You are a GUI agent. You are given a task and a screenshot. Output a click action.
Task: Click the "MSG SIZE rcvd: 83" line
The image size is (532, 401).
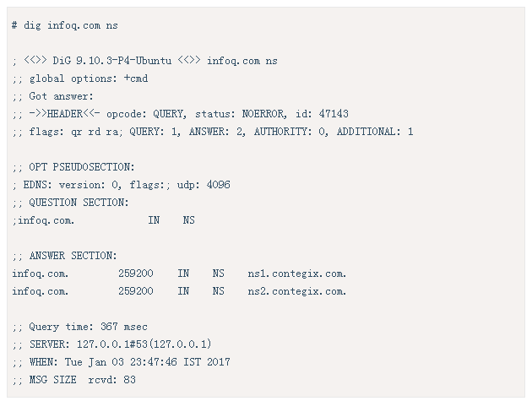[x=74, y=380]
